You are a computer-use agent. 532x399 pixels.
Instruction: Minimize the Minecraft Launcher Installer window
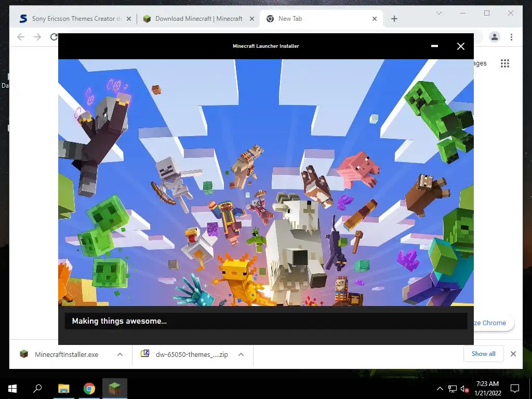(x=434, y=46)
